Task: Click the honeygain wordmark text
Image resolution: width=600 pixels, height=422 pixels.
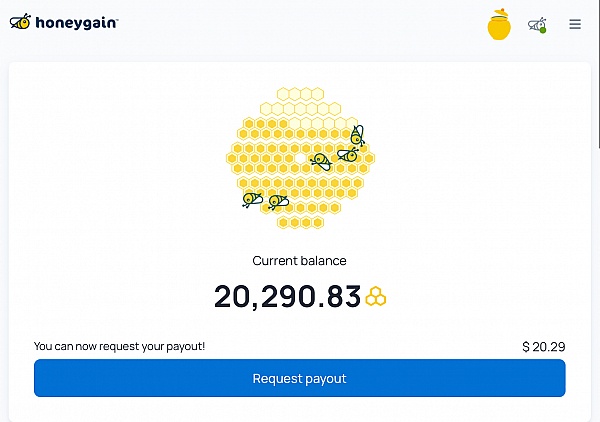Action: [x=77, y=23]
